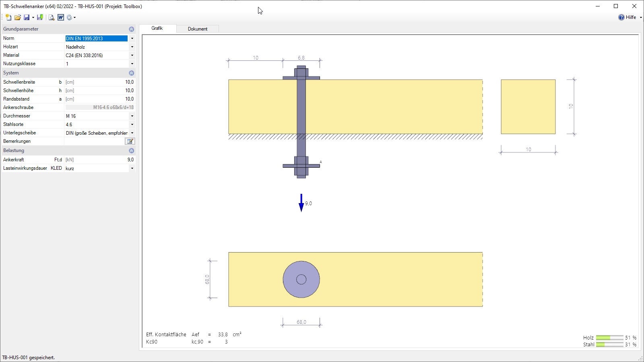Collapse the Grundparameter section
644x362 pixels.
[131, 29]
